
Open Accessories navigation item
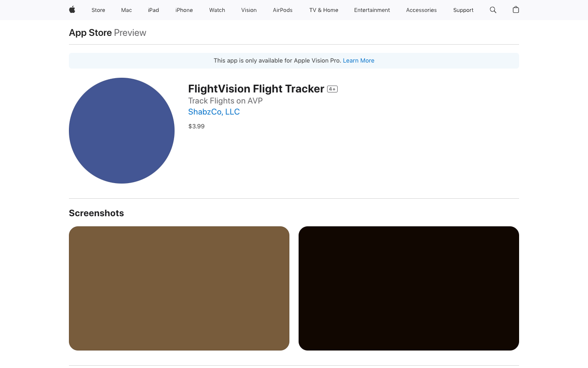click(x=421, y=10)
